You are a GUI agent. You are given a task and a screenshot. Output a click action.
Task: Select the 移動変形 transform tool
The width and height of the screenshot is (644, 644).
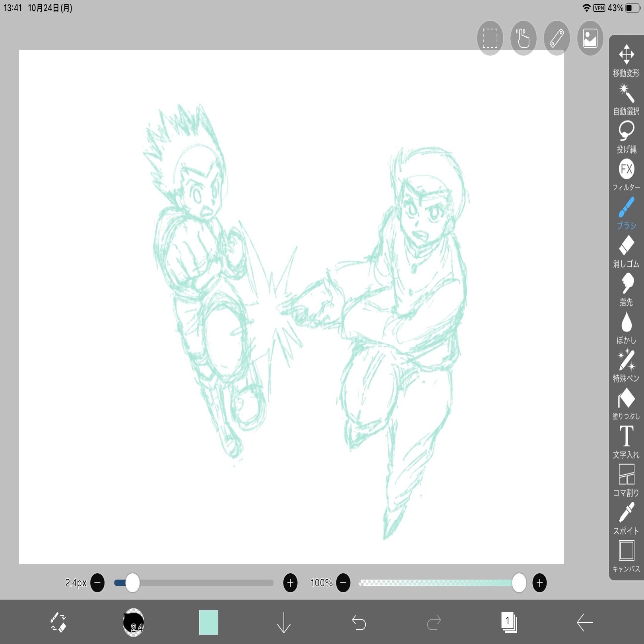click(x=626, y=60)
